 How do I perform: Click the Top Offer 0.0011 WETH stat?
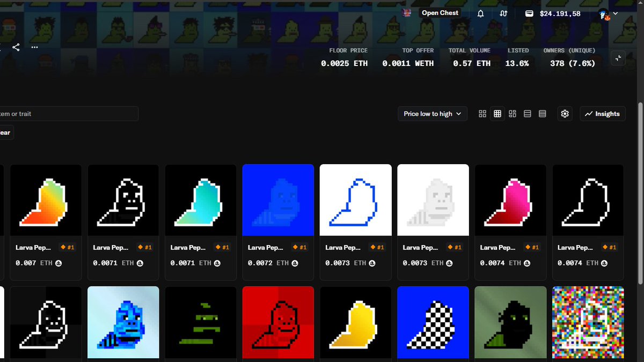[x=408, y=57]
